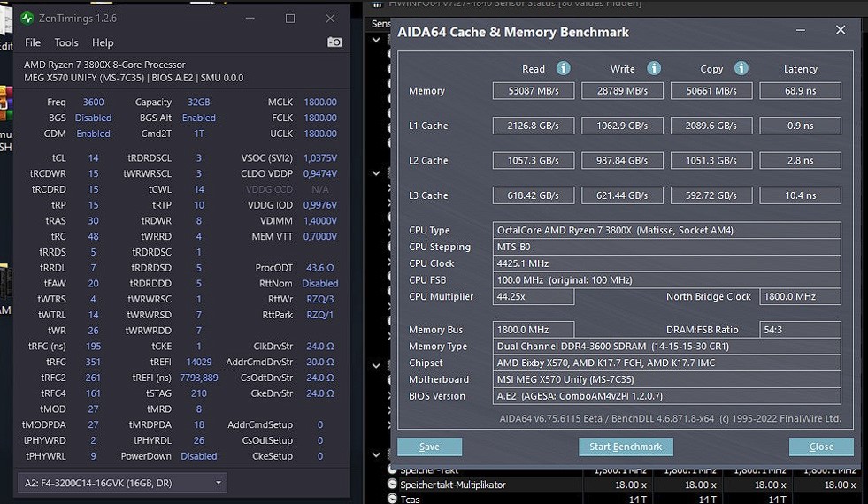Click the RttPark value RZQ/1

coord(320,315)
